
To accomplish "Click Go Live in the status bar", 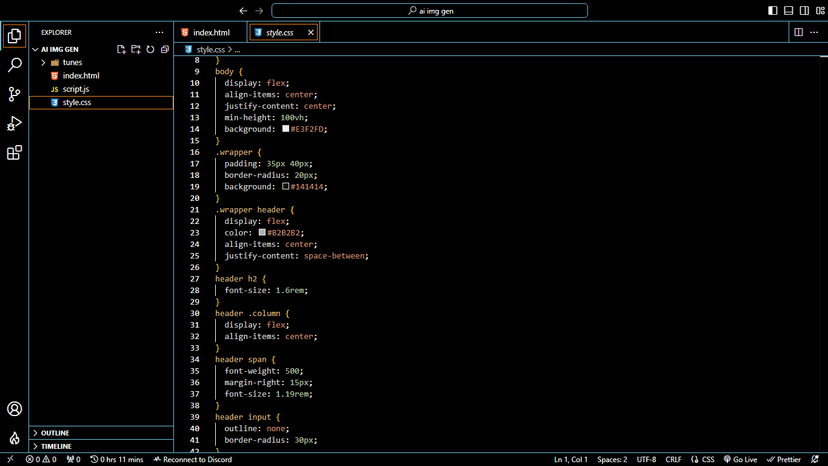I will [739, 460].
